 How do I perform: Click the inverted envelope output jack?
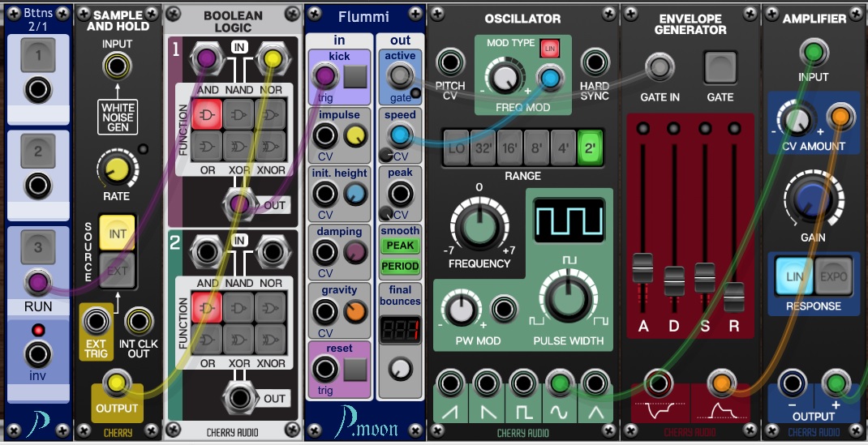(659, 383)
